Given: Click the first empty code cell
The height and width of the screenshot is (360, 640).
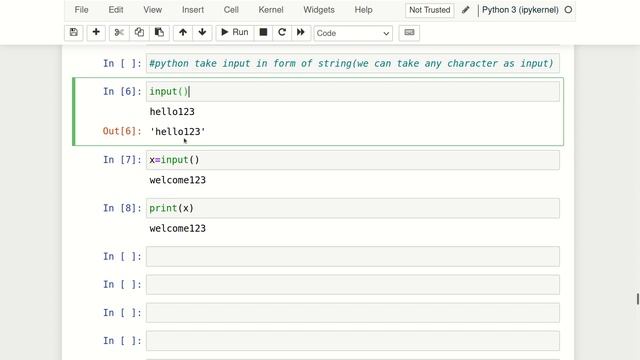Looking at the screenshot, I should pos(353,256).
